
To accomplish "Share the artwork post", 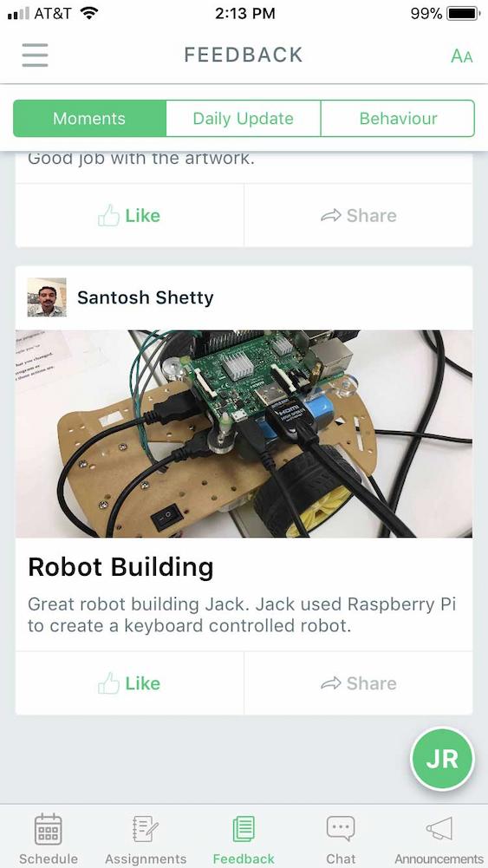I will click(359, 215).
